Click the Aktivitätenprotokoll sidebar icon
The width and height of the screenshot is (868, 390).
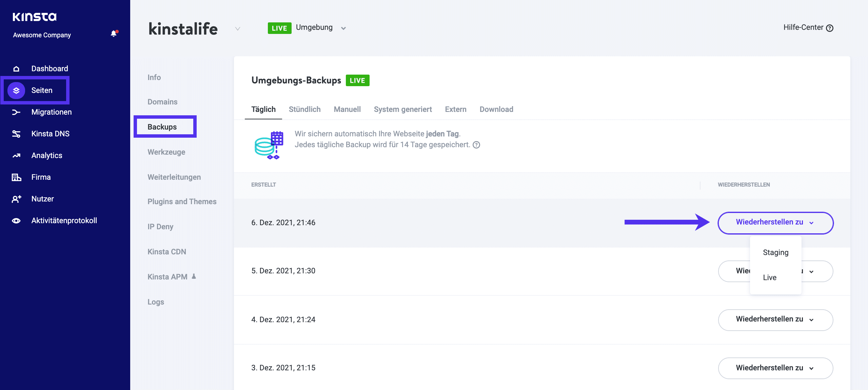16,220
